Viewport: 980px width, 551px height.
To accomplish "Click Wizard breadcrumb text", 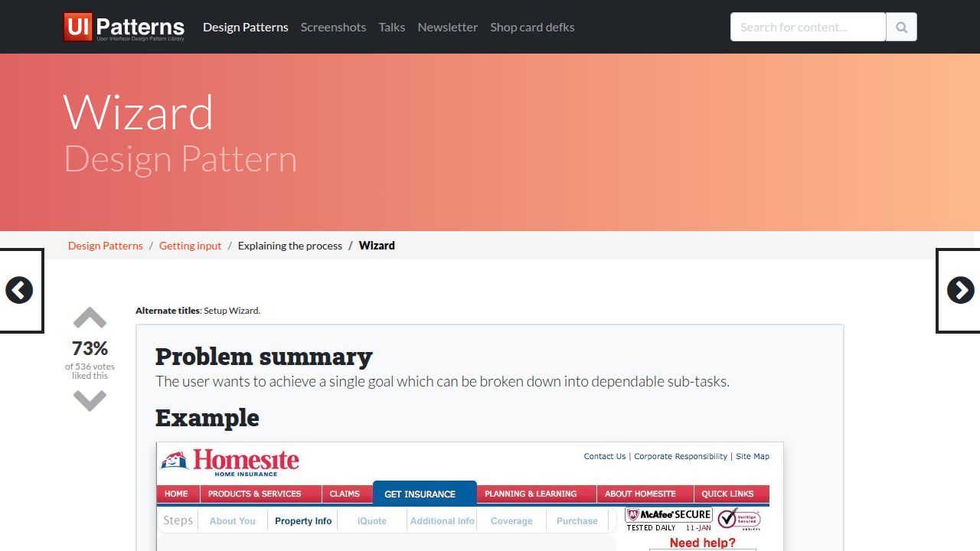I will coord(377,246).
